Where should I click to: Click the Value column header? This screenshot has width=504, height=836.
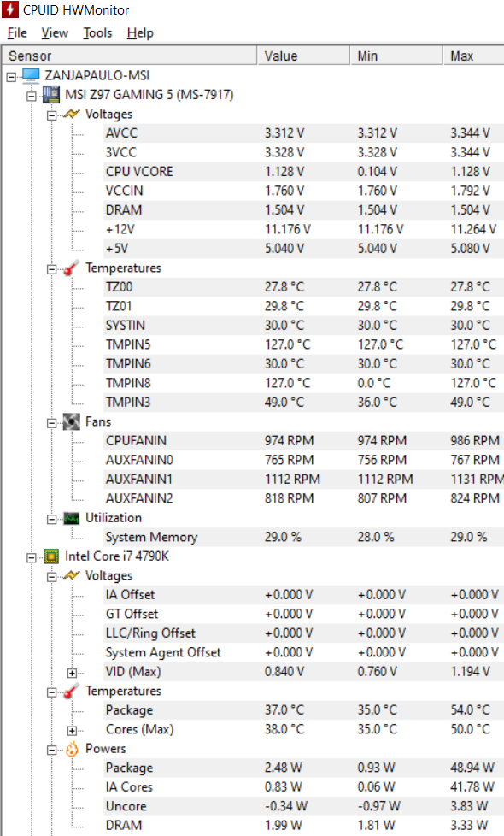pos(303,56)
